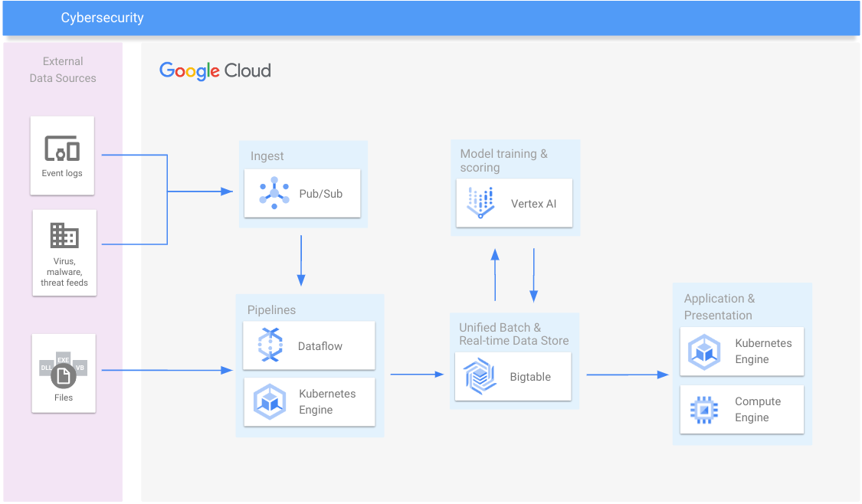
Task: Click the Google Cloud logo
Action: pyautogui.click(x=215, y=71)
